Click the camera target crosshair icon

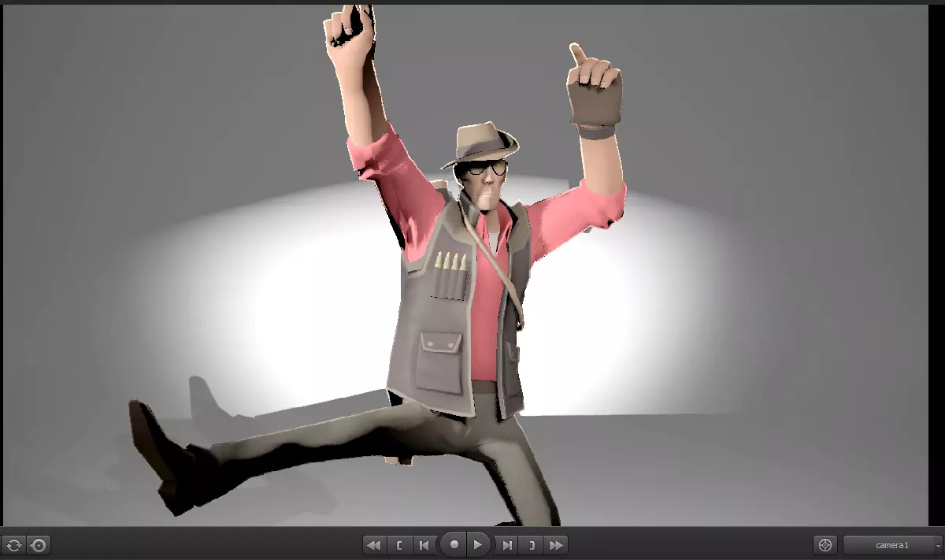(825, 545)
